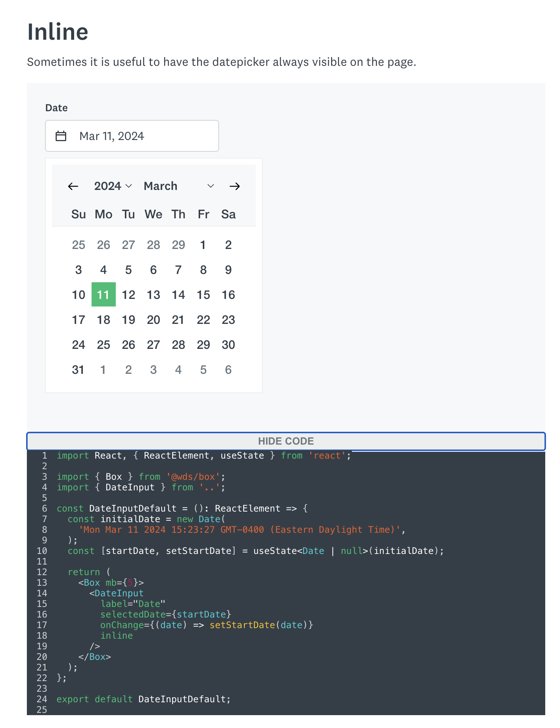Screen dimensions: 560x728
Task: Open the 2024 year dropdown
Action: (x=113, y=186)
